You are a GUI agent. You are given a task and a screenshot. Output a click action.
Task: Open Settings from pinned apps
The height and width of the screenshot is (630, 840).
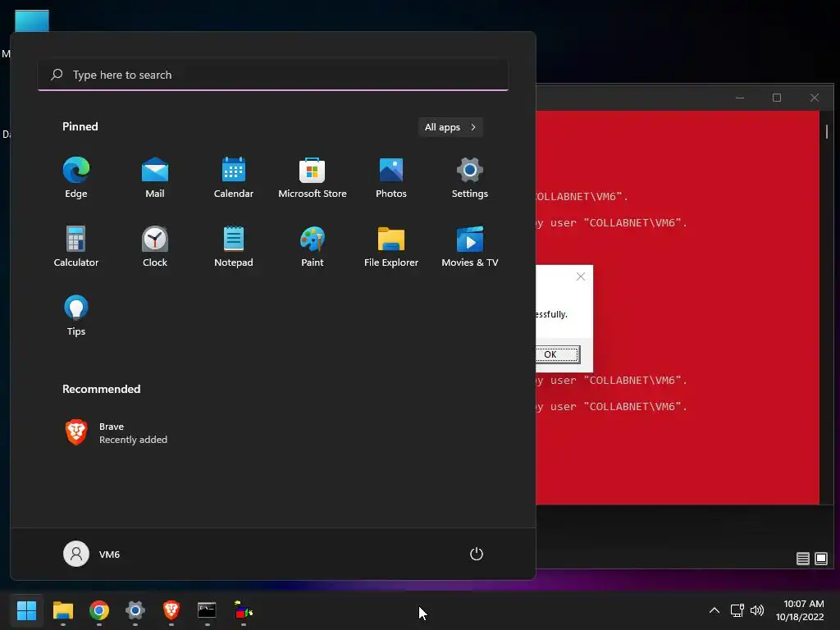(470, 178)
